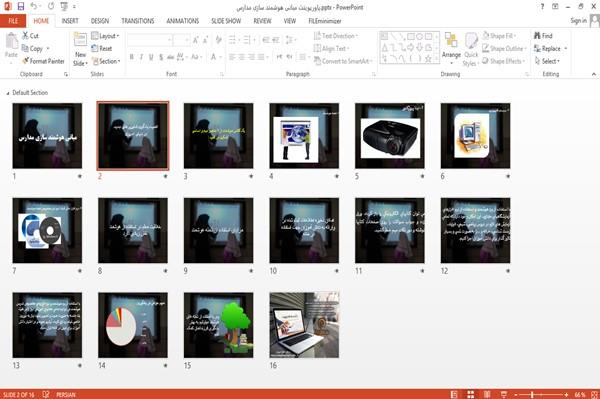The height and width of the screenshot is (399, 600).
Task: Click the zoom in plus button
Action: coord(566,394)
